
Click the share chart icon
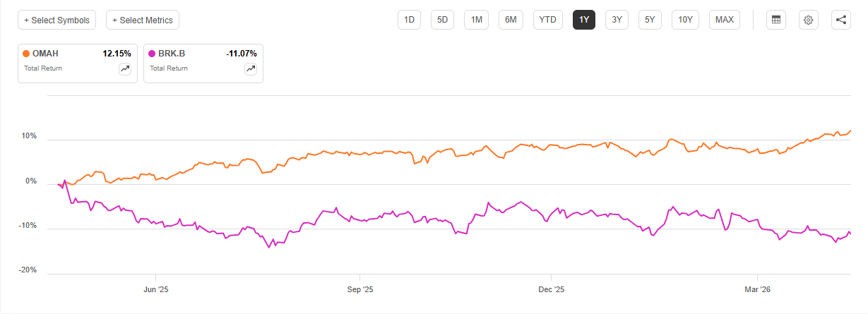[840, 20]
